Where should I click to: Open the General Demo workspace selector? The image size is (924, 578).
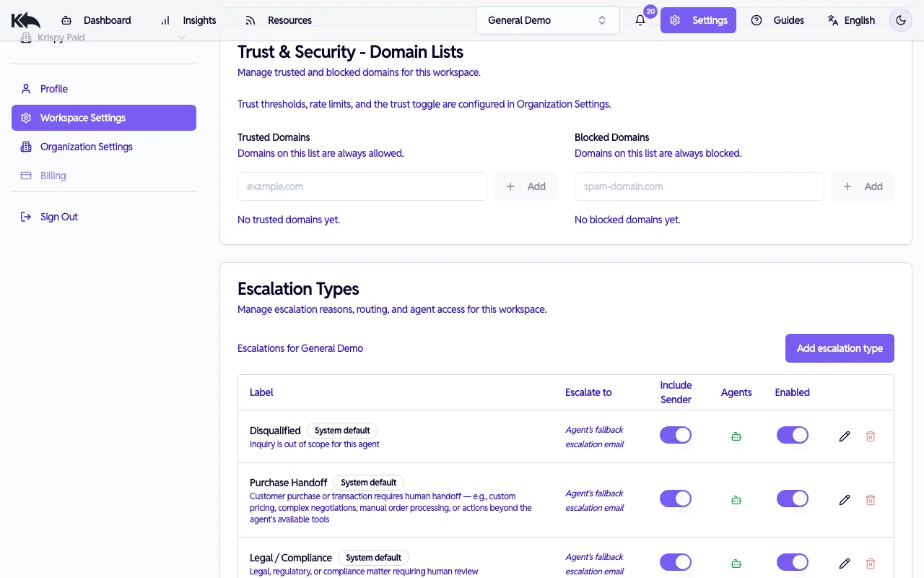tap(547, 20)
